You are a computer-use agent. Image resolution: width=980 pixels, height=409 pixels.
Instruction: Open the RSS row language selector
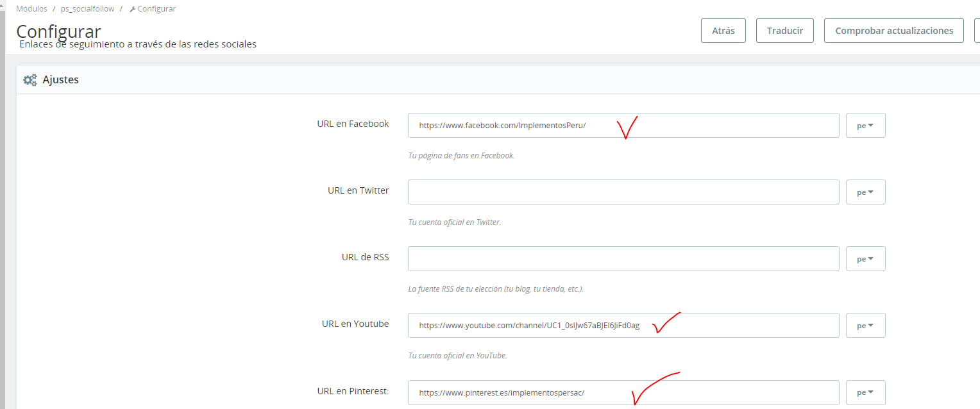[865, 259]
